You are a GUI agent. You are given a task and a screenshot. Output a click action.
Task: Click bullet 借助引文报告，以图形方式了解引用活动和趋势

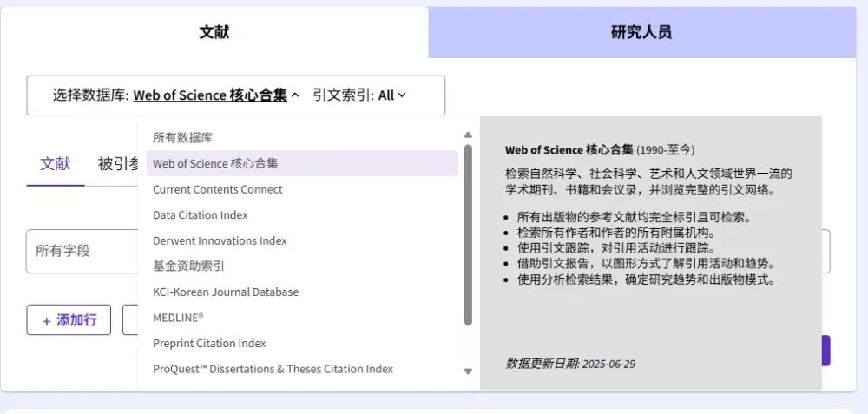pyautogui.click(x=647, y=264)
